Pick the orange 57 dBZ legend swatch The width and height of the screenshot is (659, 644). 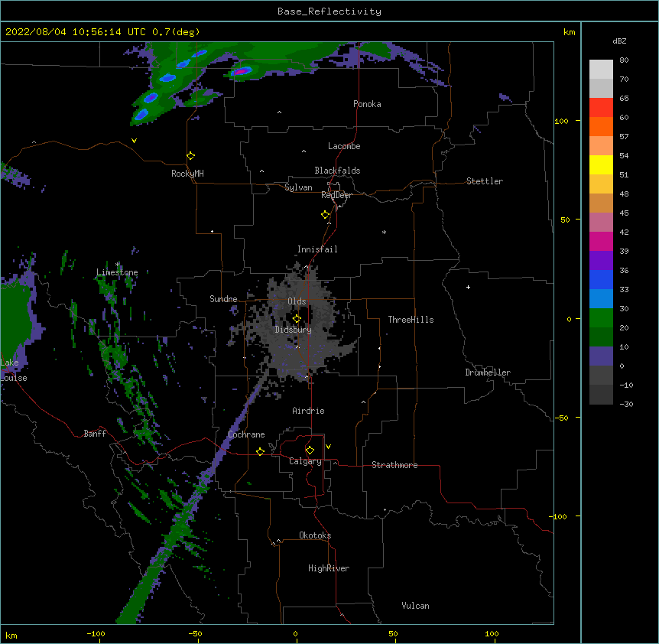point(601,126)
